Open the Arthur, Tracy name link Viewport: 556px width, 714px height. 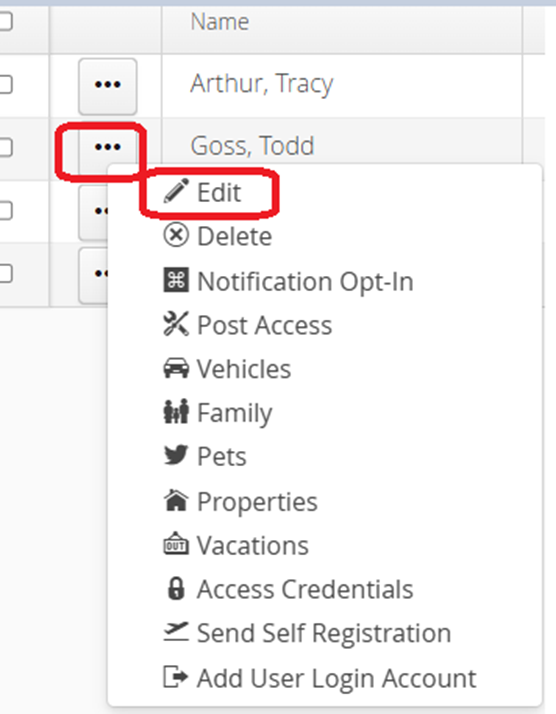pyautogui.click(x=262, y=84)
